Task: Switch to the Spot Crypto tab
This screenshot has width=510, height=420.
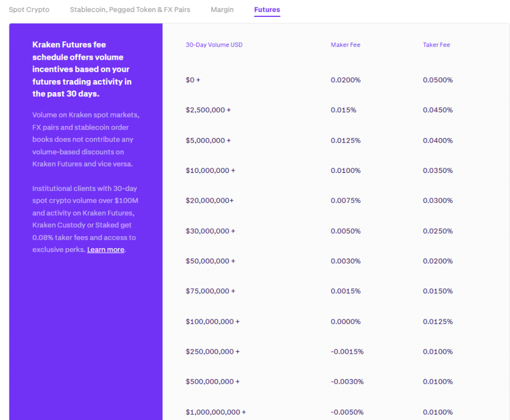Action: click(29, 9)
